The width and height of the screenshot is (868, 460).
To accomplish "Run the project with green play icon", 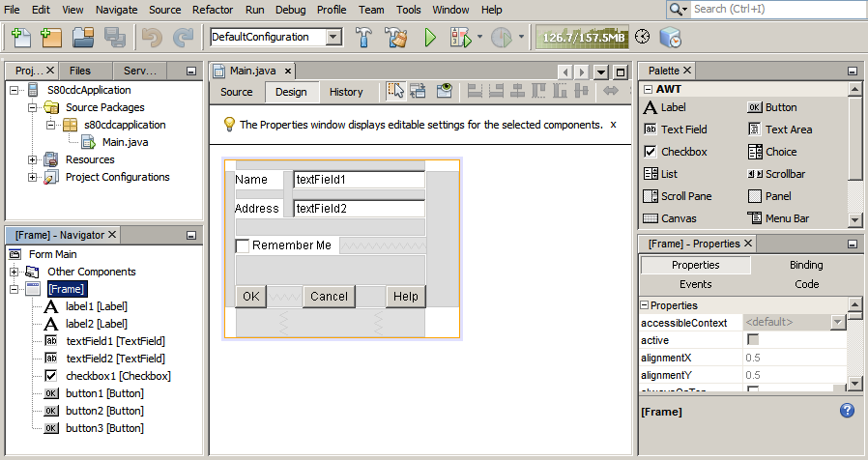I will tap(430, 38).
